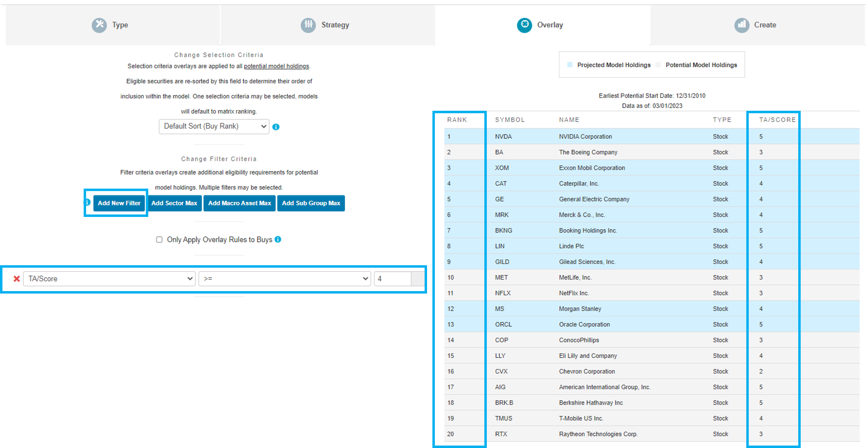Select the BKNG symbol cell

click(503, 231)
